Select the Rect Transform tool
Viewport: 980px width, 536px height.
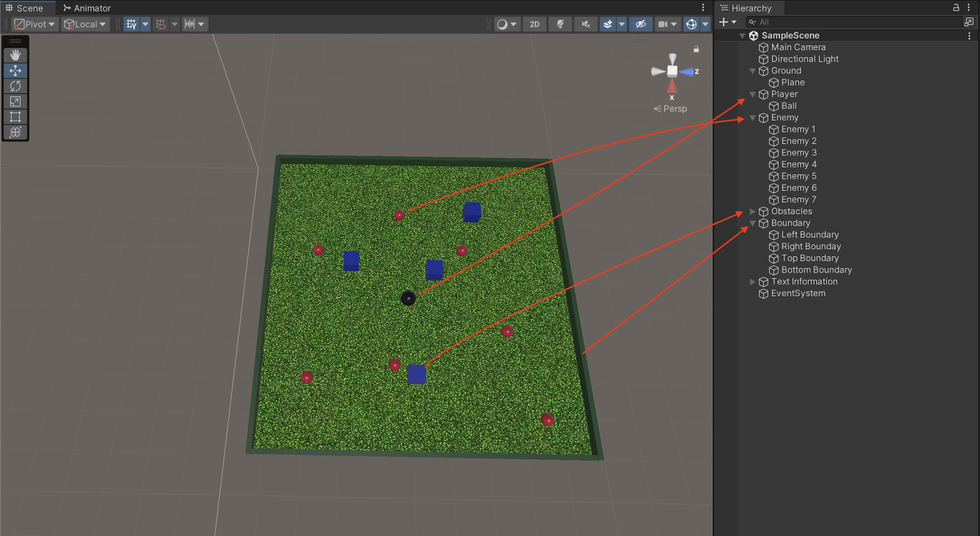[x=15, y=116]
